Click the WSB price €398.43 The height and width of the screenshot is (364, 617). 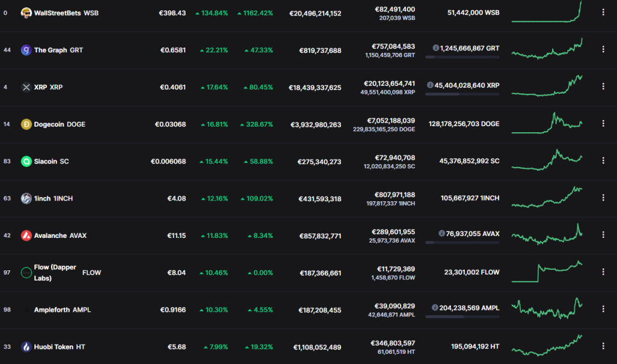click(x=172, y=13)
